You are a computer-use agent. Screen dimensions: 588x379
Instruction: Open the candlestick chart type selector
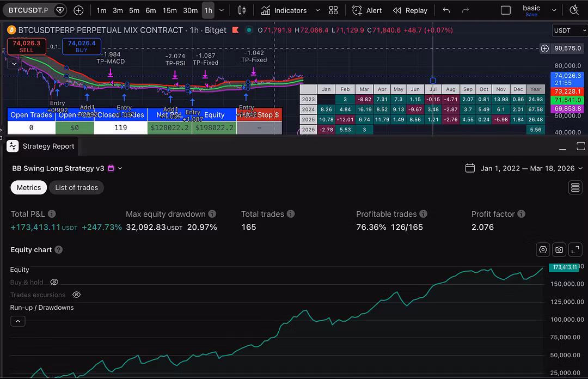(x=242, y=10)
